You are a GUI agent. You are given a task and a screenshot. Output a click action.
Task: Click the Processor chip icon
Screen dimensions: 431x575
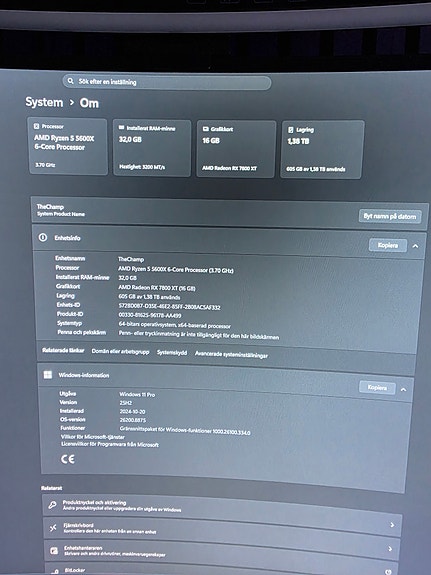point(36,126)
